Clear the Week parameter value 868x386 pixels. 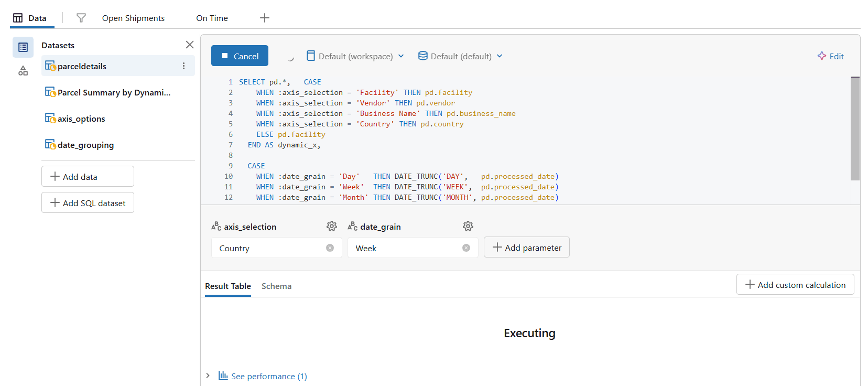[466, 248]
